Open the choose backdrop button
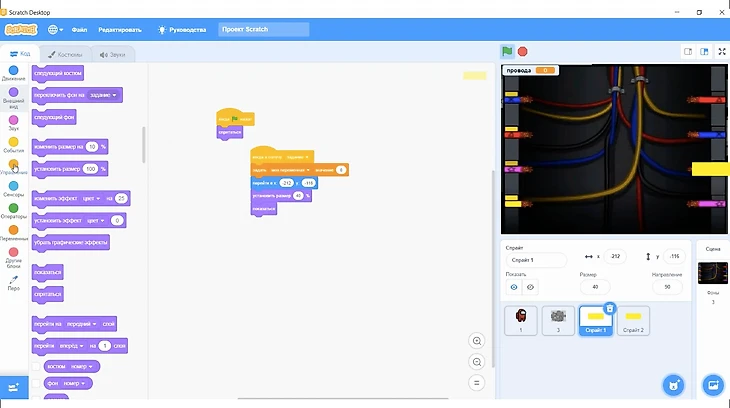This screenshot has width=730, height=408. click(x=712, y=385)
